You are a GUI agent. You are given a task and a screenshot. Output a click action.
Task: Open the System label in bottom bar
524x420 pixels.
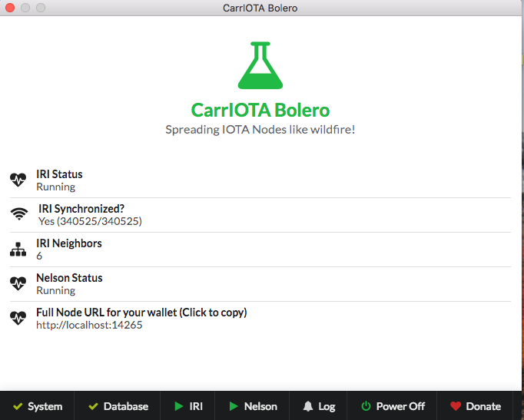tap(45, 406)
